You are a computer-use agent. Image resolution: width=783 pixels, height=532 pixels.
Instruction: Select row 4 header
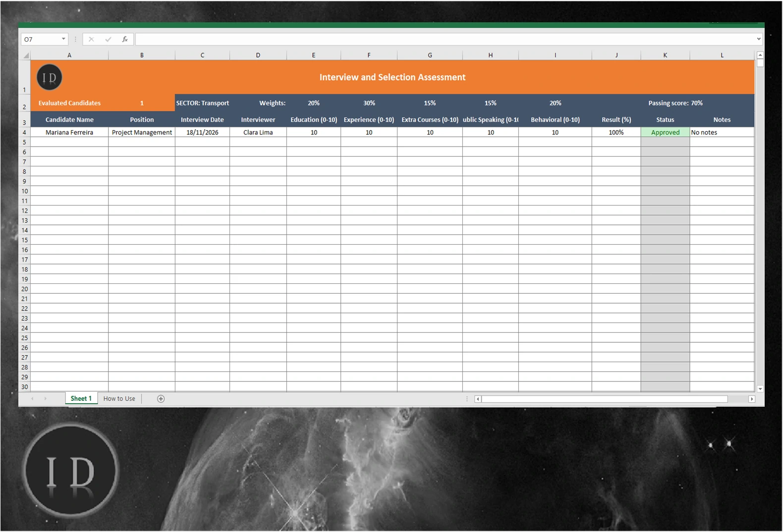click(x=24, y=132)
